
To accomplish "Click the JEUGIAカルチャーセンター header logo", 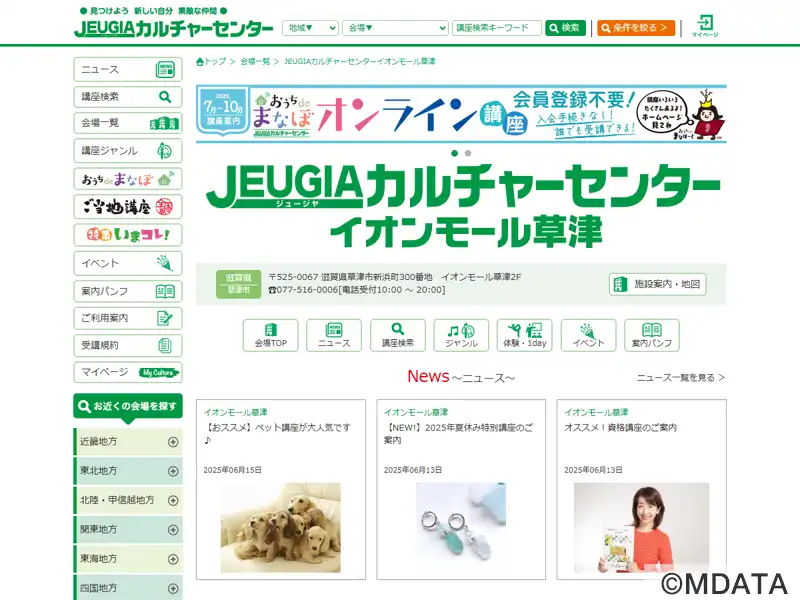I will (173, 28).
